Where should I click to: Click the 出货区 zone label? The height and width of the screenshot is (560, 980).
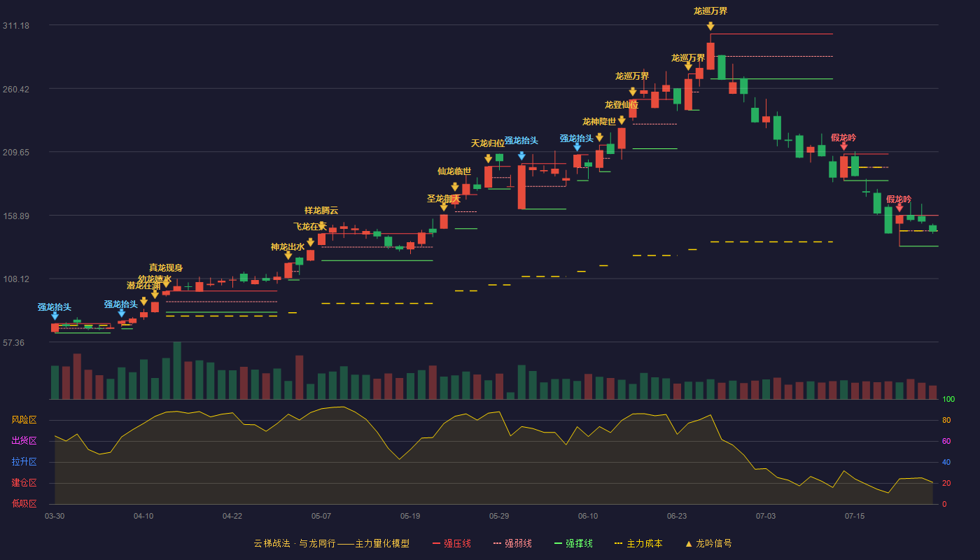click(x=24, y=441)
